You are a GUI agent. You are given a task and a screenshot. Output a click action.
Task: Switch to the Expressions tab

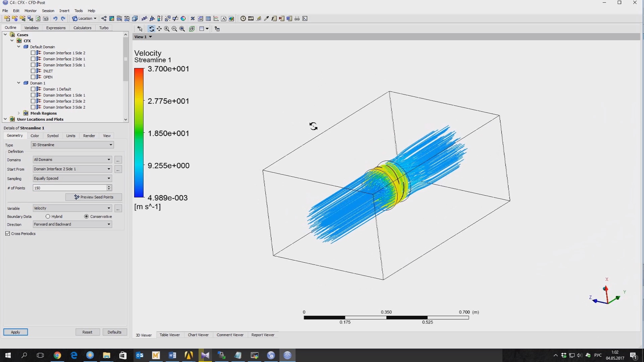click(x=56, y=28)
